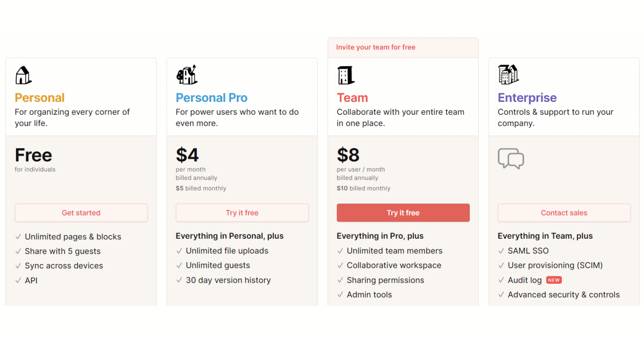644x338 pixels.
Task: Click the 30 day version history feature
Action: point(228,280)
